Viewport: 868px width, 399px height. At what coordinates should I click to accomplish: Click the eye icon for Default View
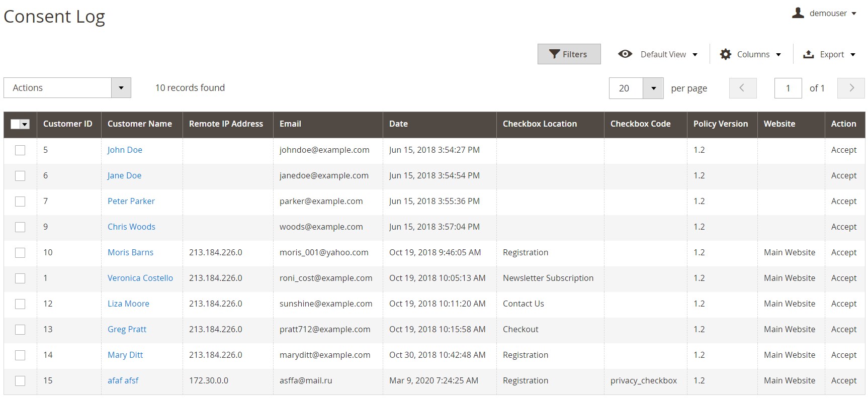(x=625, y=54)
